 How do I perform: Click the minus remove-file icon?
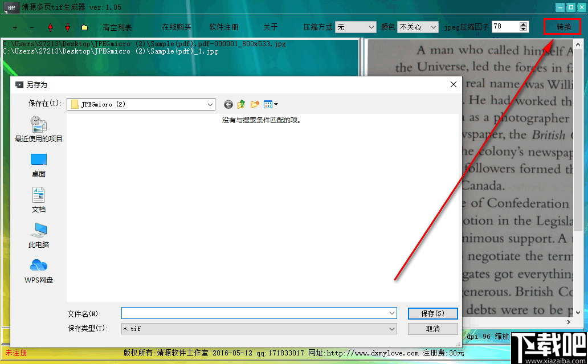point(31,27)
